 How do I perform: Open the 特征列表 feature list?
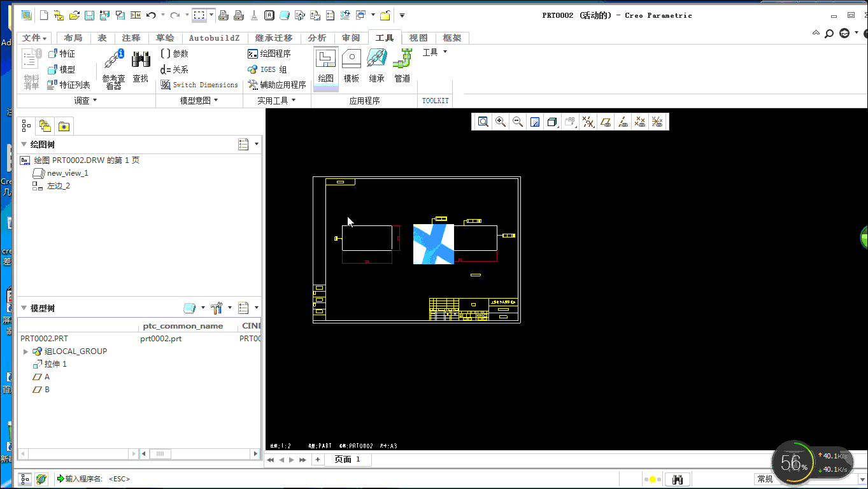coord(69,85)
